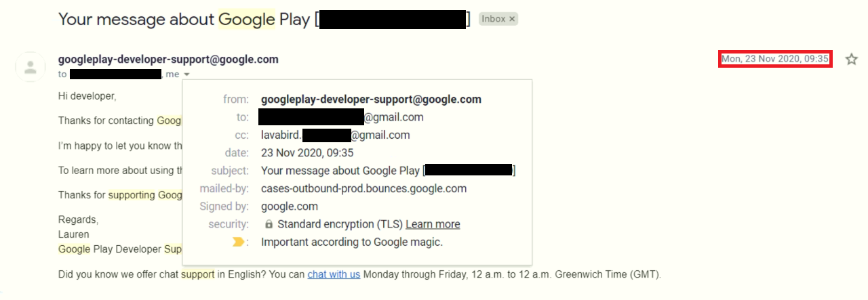Click the lavabird cc address
Viewport: 868px width, 300px height.
pos(335,135)
